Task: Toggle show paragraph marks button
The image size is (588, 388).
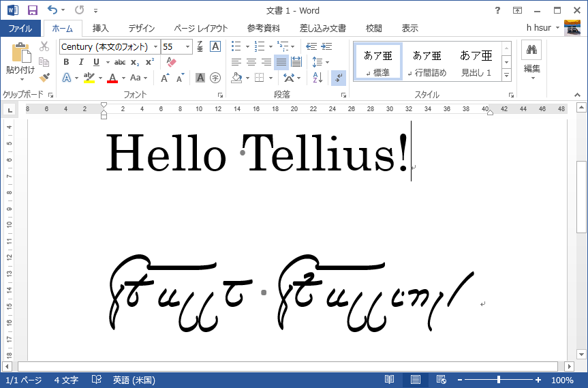Action: coord(339,78)
